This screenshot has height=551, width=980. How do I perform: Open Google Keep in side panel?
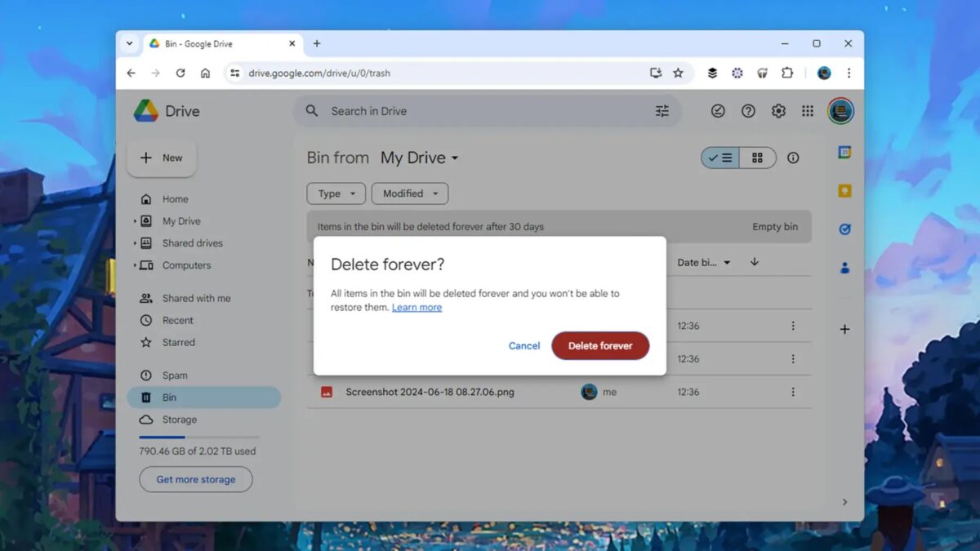pos(844,191)
